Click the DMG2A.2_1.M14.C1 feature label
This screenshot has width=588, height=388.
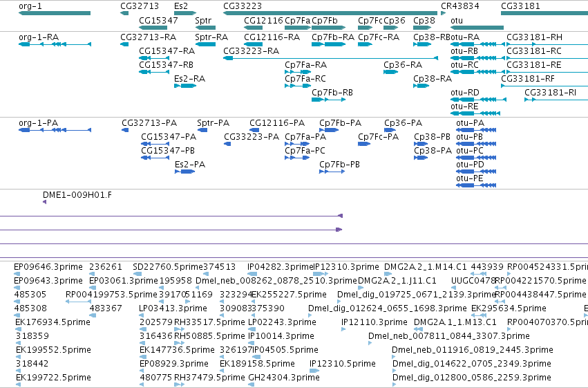[x=425, y=267]
